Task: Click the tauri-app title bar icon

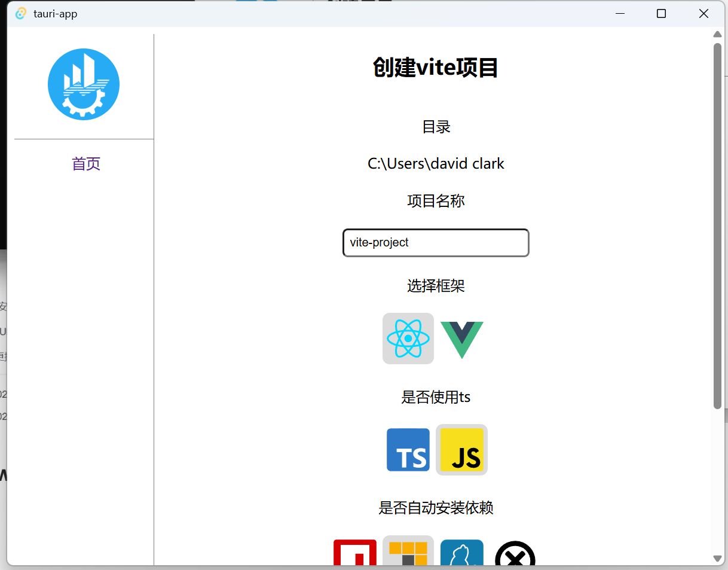Action: (21, 13)
